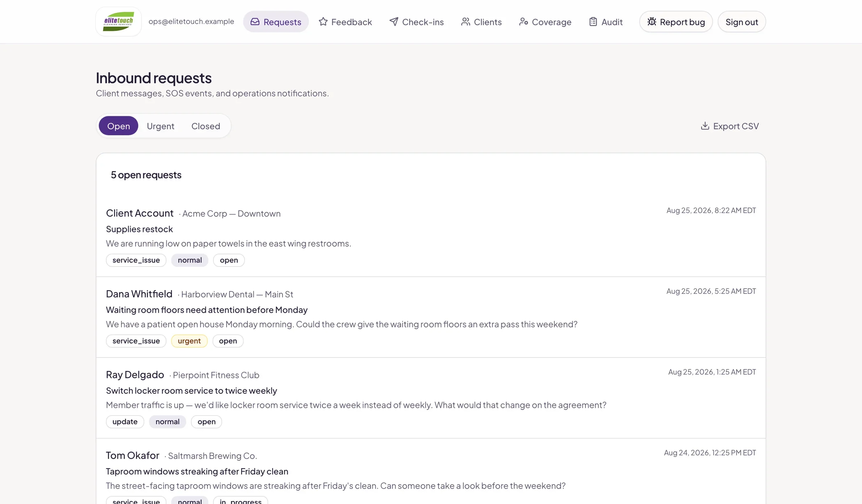Select the Open filter tab
The height and width of the screenshot is (504, 862).
tap(119, 126)
